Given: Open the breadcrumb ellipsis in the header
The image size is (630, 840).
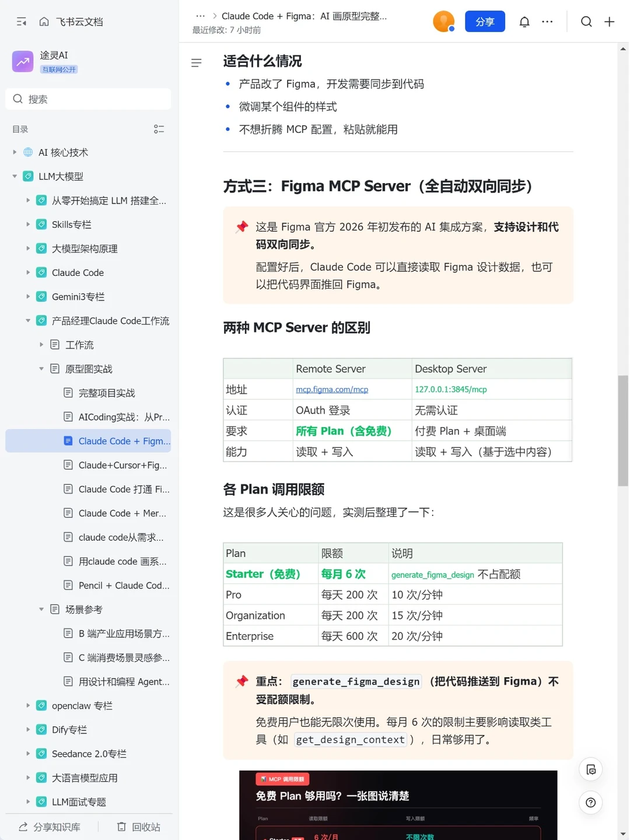Looking at the screenshot, I should pyautogui.click(x=200, y=16).
